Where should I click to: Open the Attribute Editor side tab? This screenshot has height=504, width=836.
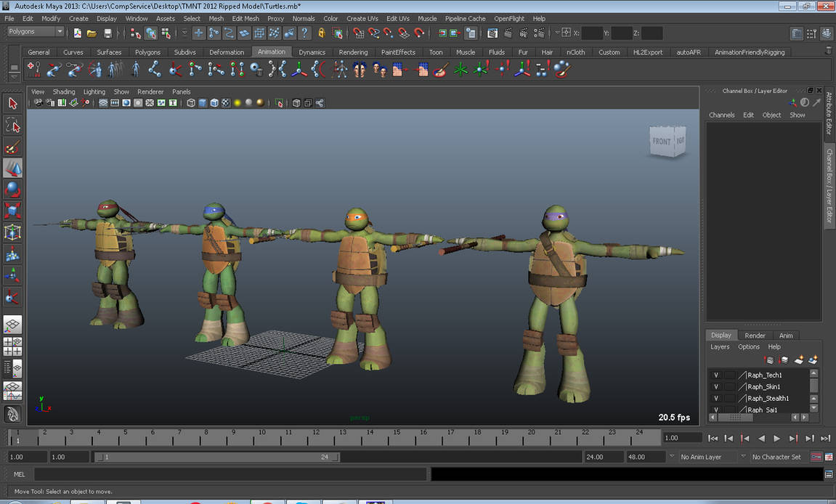829,113
